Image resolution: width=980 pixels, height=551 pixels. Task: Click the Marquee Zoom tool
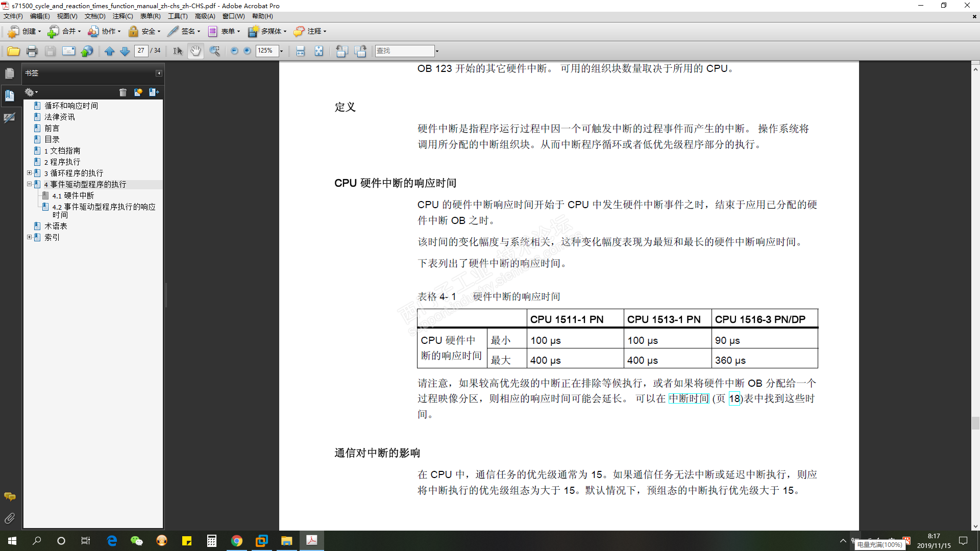[x=214, y=51]
